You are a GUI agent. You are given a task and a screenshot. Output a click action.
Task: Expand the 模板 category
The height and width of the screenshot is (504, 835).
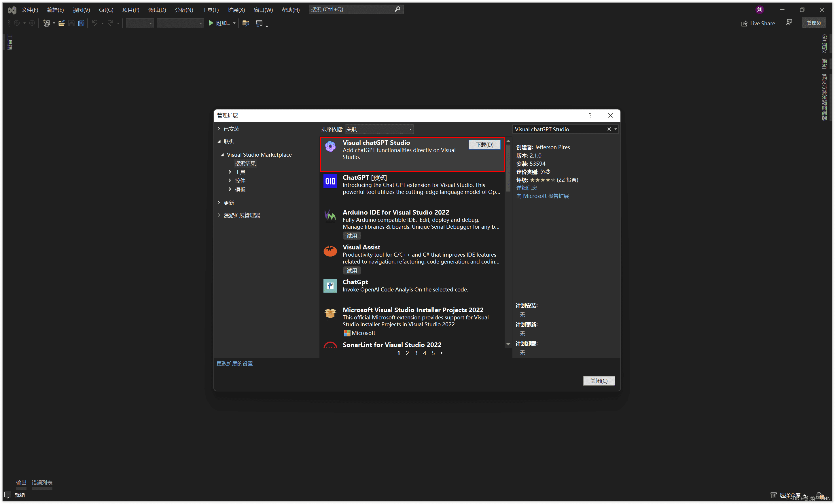click(230, 190)
